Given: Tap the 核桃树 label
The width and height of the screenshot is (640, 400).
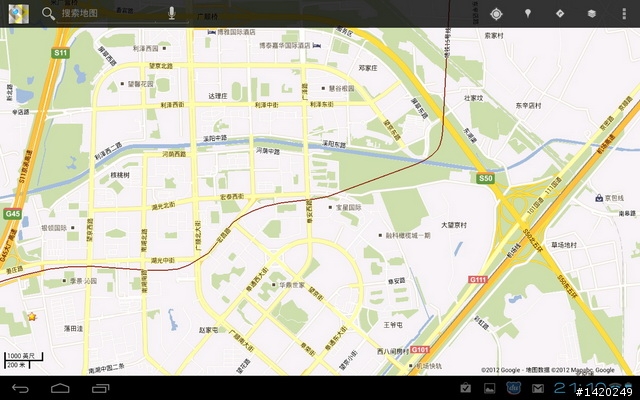Looking at the screenshot, I should pos(120,175).
